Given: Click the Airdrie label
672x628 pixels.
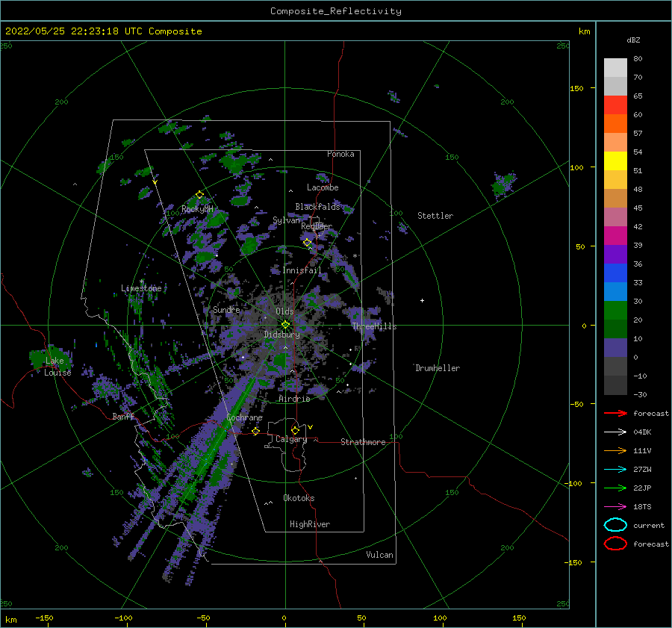Looking at the screenshot, I should [x=294, y=399].
